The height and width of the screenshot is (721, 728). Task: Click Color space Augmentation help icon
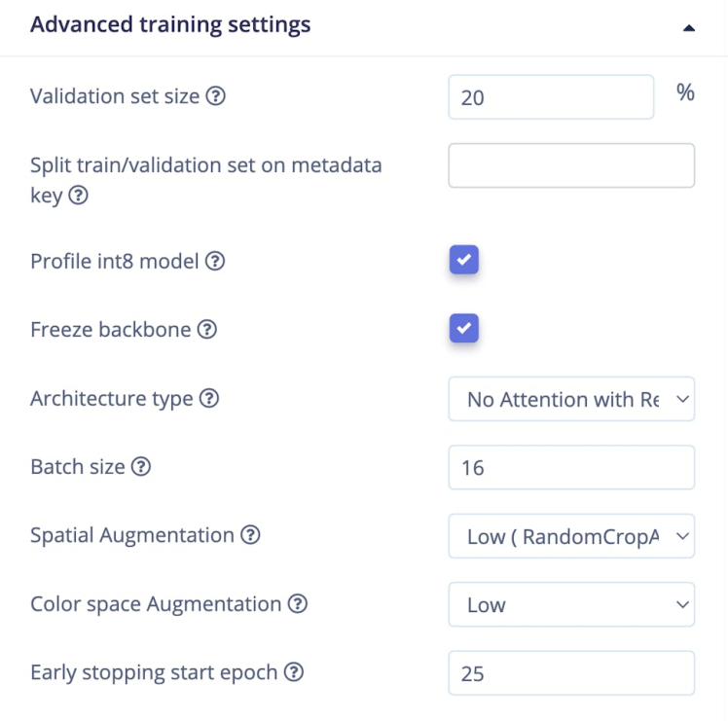pyautogui.click(x=298, y=604)
